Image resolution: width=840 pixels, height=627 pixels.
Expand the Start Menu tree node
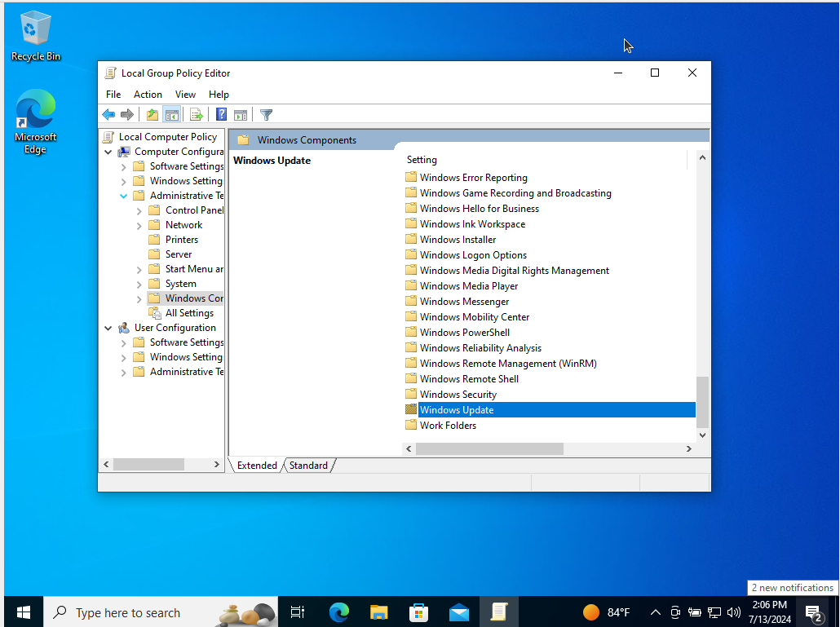[139, 269]
